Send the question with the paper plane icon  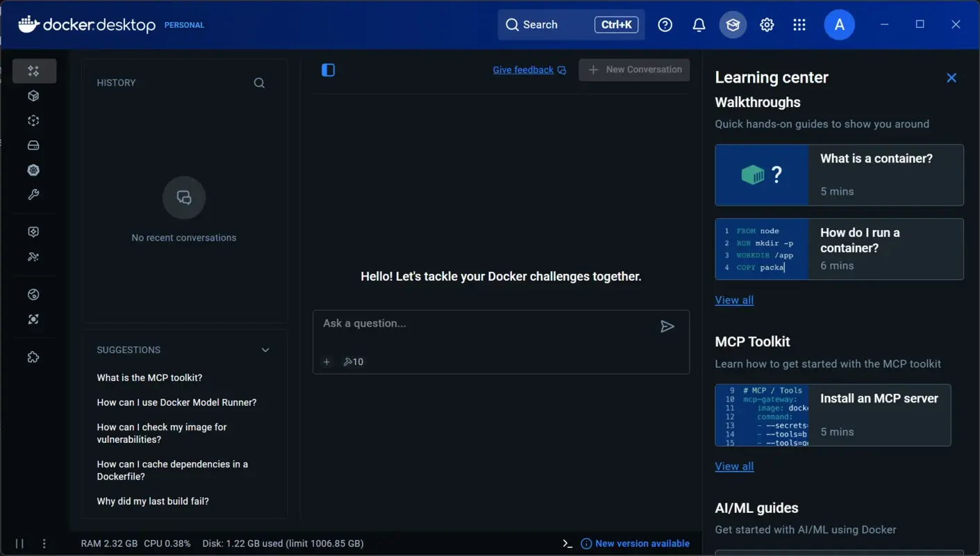pyautogui.click(x=667, y=327)
